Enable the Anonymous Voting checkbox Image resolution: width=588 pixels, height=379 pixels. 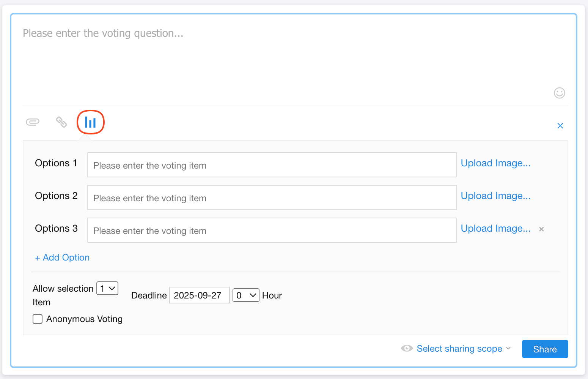coord(38,319)
